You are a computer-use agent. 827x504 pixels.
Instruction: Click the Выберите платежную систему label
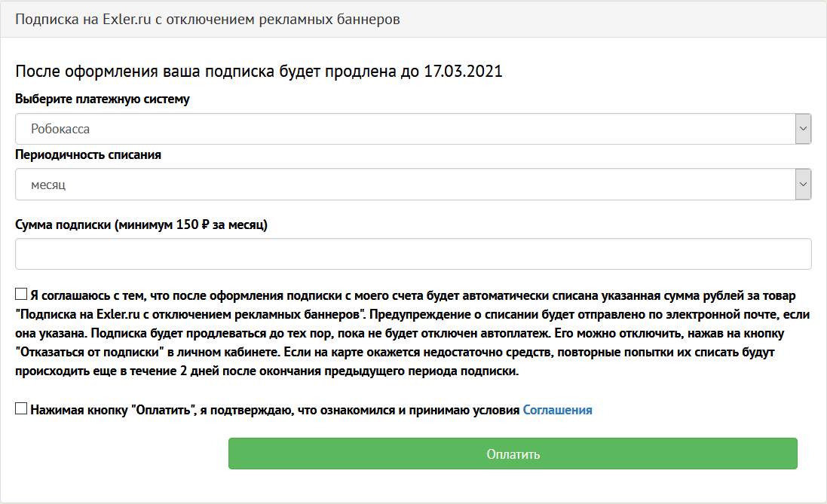pyautogui.click(x=103, y=99)
